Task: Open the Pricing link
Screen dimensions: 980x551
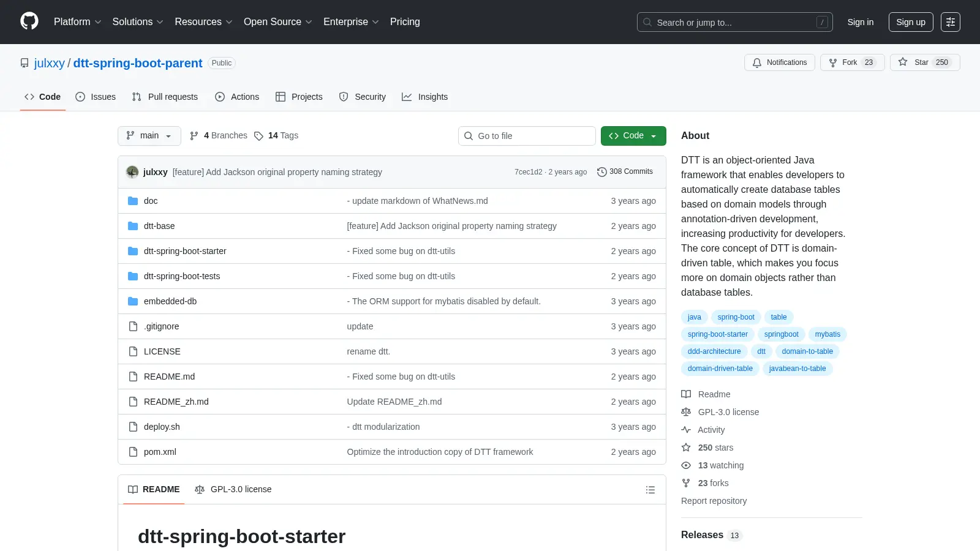Action: 405,22
